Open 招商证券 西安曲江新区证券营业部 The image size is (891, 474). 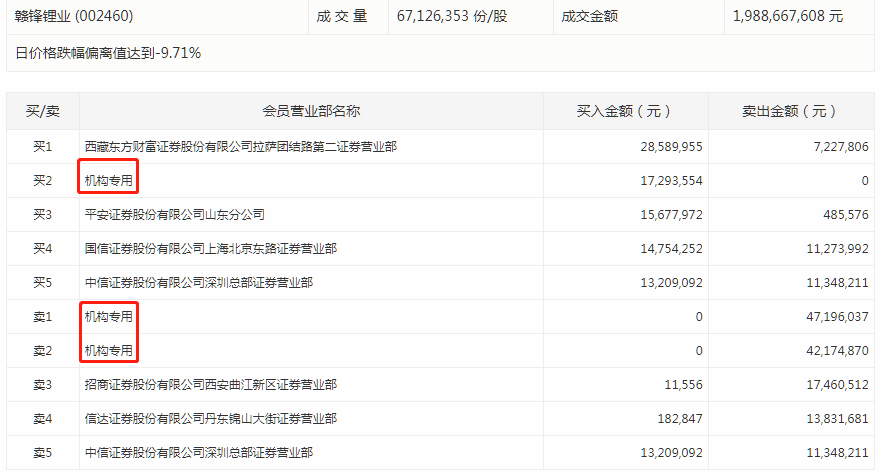point(210,385)
